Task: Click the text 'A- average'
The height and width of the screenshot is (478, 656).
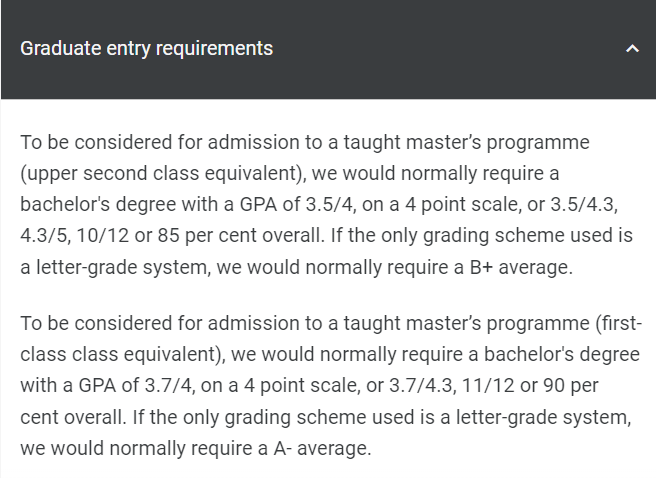Action: [321, 448]
